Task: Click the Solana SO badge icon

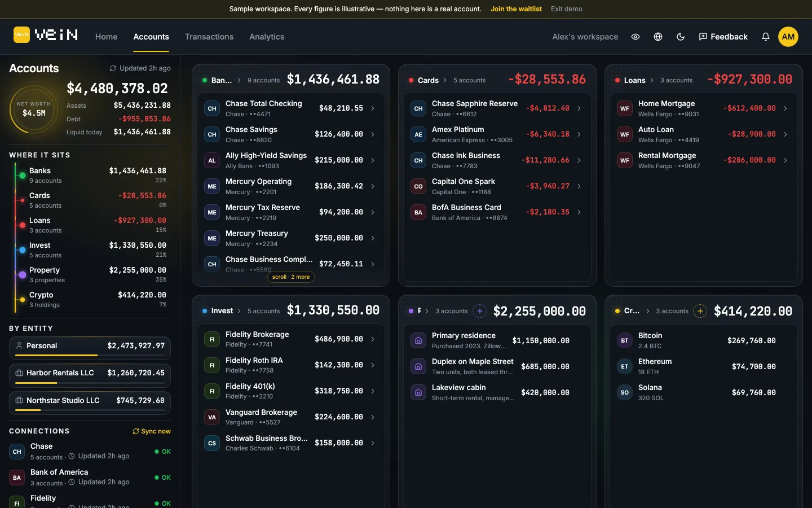Action: point(625,392)
